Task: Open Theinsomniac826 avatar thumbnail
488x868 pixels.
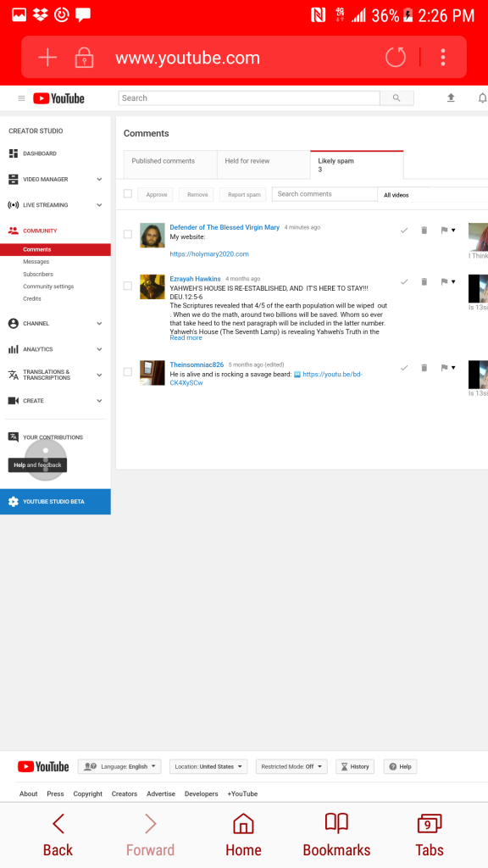Action: [152, 373]
